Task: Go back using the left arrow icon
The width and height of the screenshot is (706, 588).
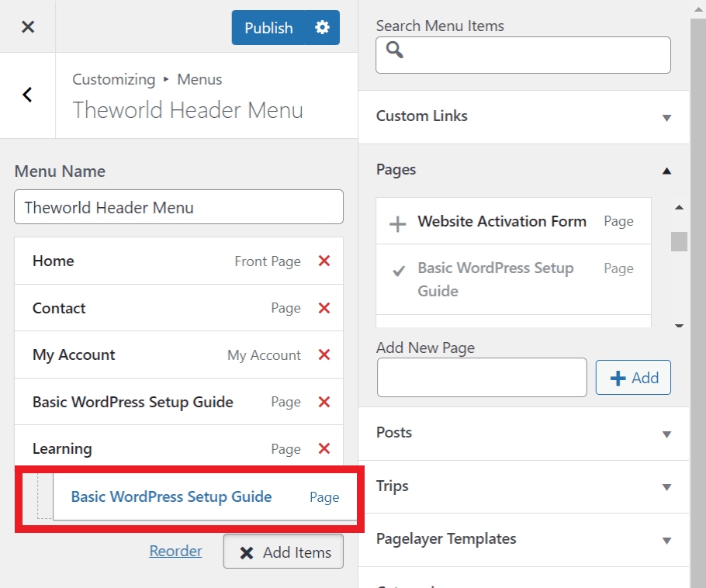Action: point(28,95)
